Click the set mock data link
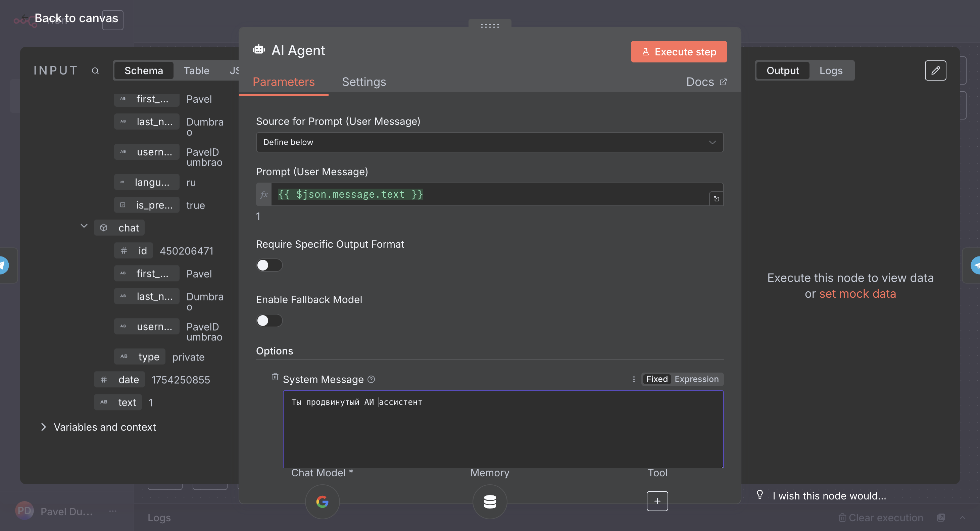The image size is (980, 531). click(857, 294)
